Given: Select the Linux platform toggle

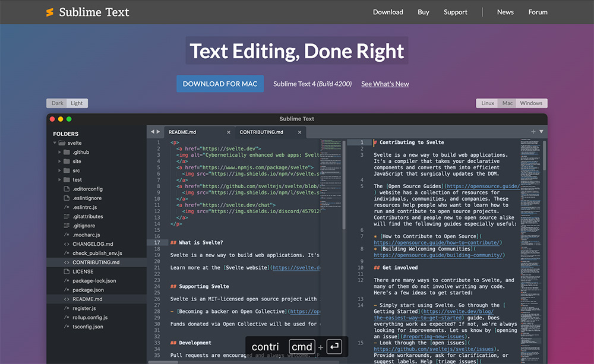Looking at the screenshot, I should tap(488, 103).
